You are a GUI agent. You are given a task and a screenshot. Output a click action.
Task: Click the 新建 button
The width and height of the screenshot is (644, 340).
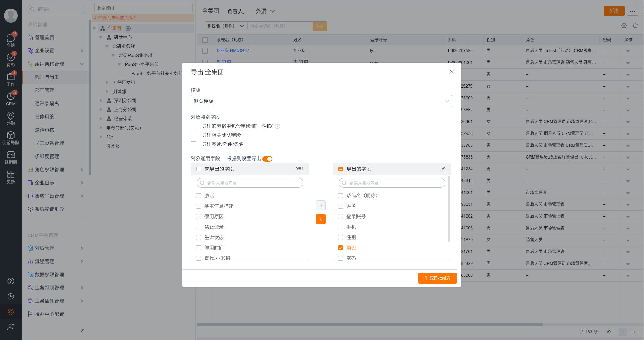[x=614, y=11]
